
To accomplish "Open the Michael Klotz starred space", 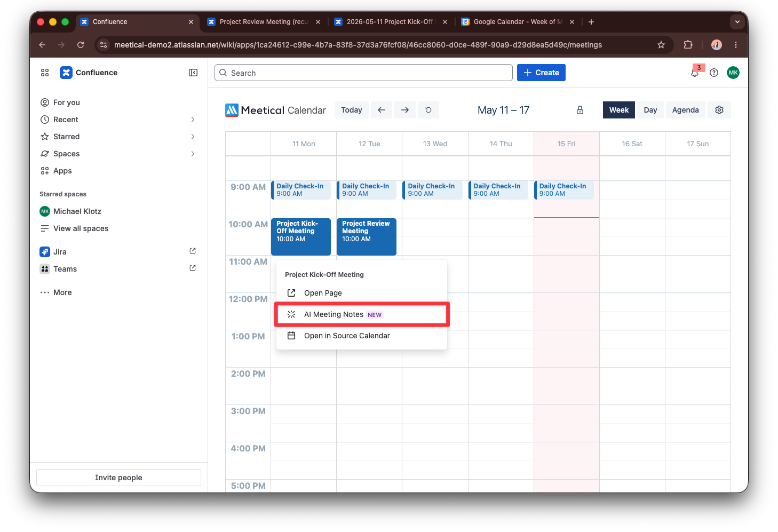I will (x=77, y=211).
